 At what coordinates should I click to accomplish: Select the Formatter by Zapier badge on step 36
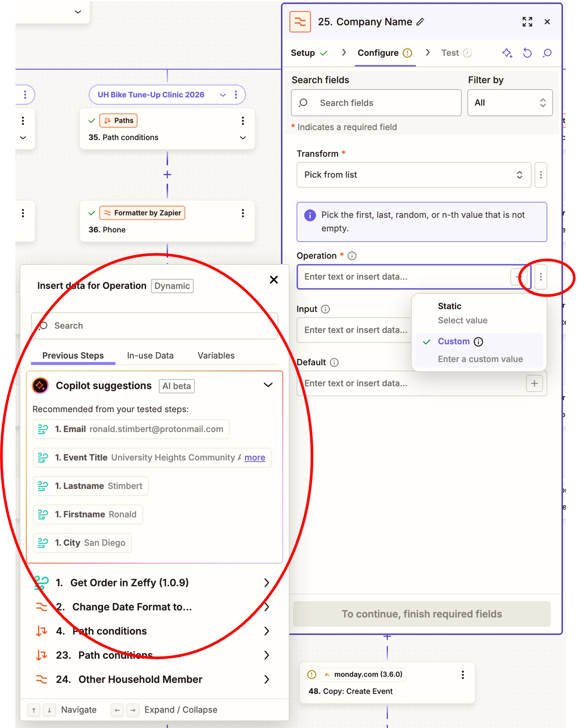click(142, 213)
